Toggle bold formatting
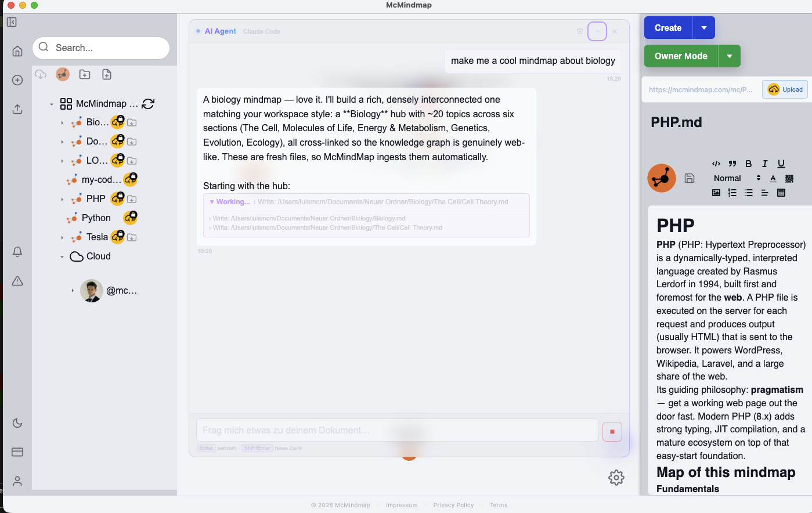This screenshot has height=513, width=812. pos(749,164)
